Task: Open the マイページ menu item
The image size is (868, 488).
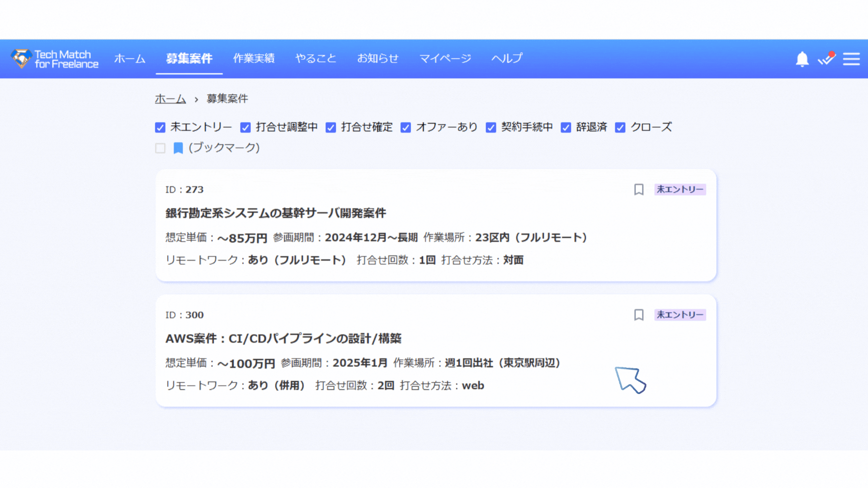Action: pyautogui.click(x=445, y=59)
